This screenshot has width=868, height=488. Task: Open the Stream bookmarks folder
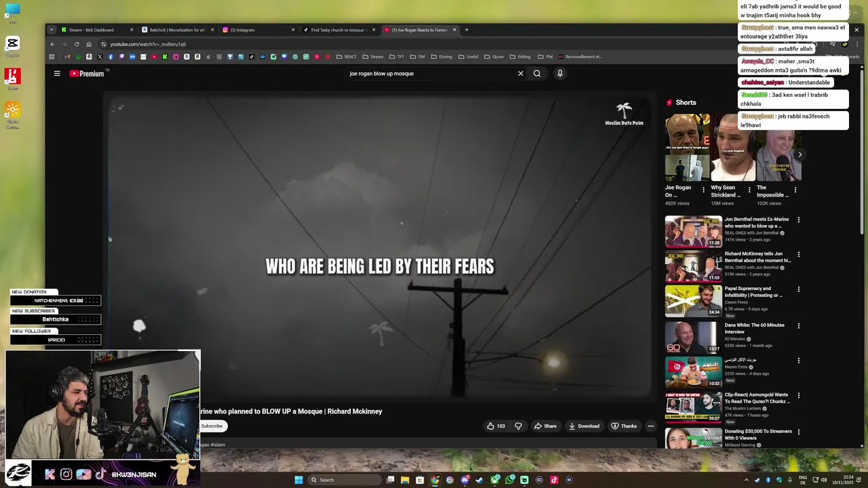pos(373,57)
